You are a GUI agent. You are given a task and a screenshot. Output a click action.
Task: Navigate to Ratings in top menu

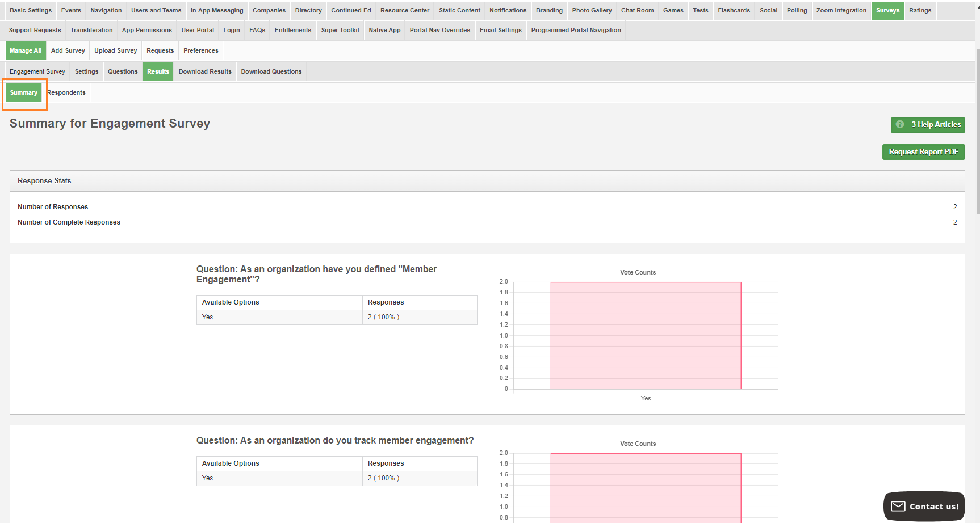(920, 11)
